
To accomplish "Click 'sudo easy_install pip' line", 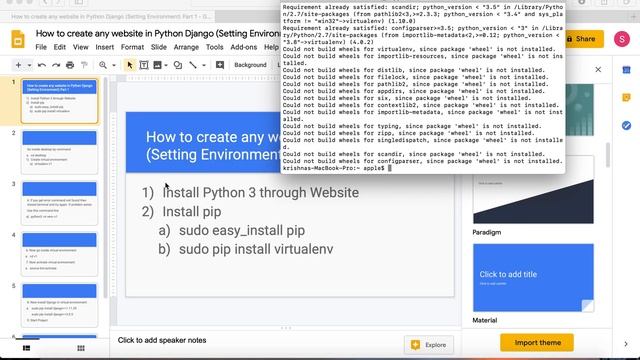I will (x=242, y=231).
